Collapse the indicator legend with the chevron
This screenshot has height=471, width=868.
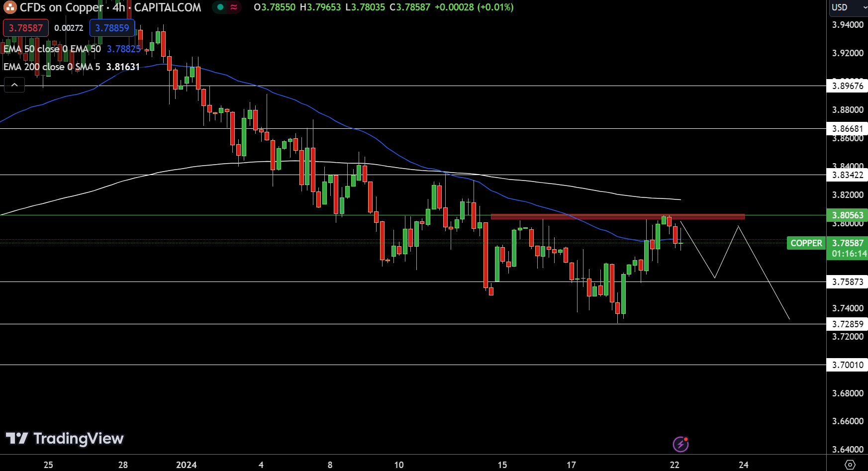pos(14,86)
